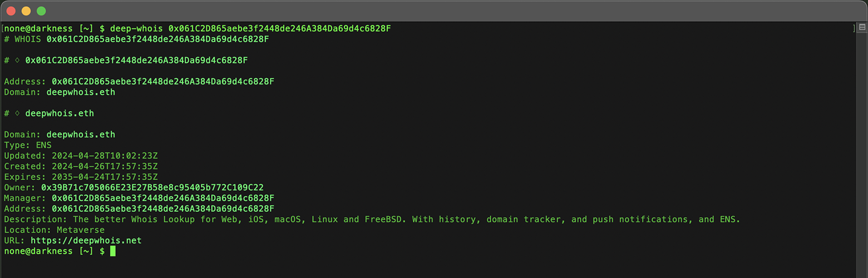The height and width of the screenshot is (278, 868).
Task: Click the ENS value on the Type line
Action: coord(43,146)
